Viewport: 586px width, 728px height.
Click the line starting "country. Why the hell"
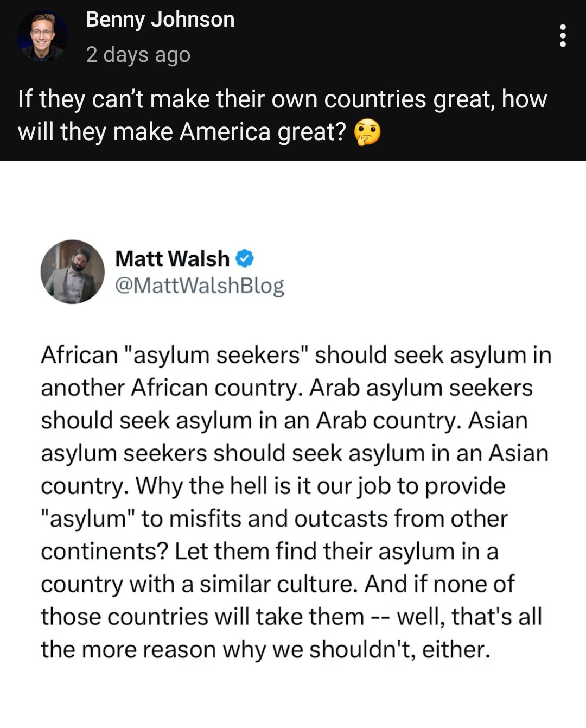click(x=273, y=486)
